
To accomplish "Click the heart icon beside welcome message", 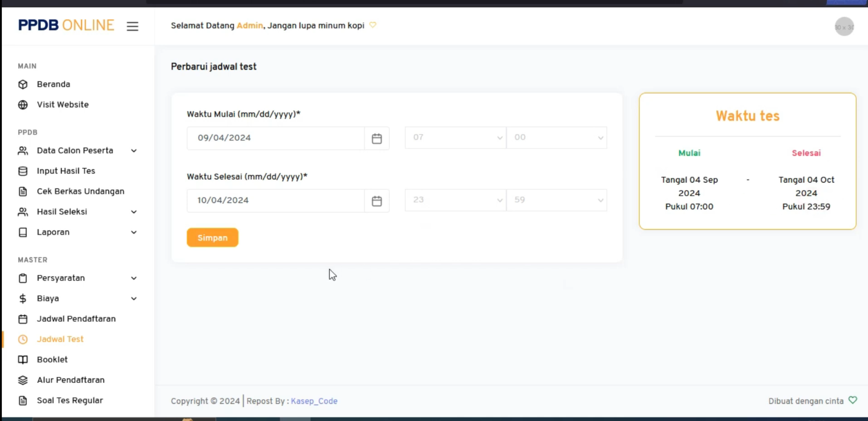I will (373, 25).
